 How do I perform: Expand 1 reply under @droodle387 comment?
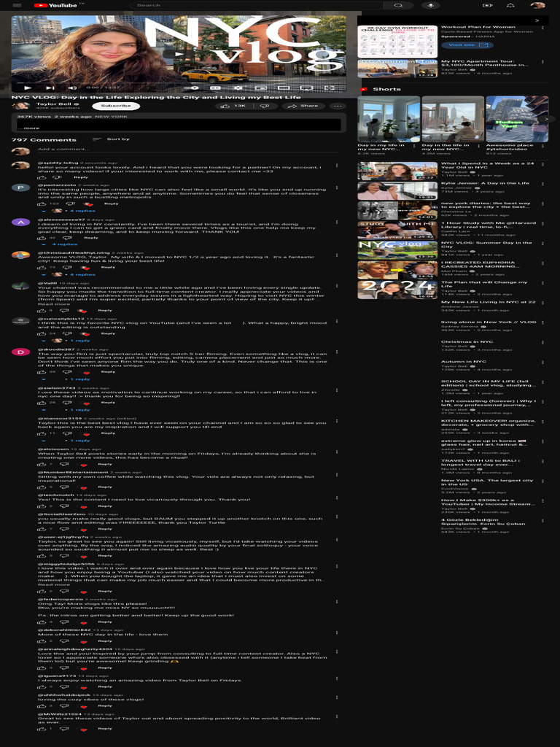tap(66, 379)
